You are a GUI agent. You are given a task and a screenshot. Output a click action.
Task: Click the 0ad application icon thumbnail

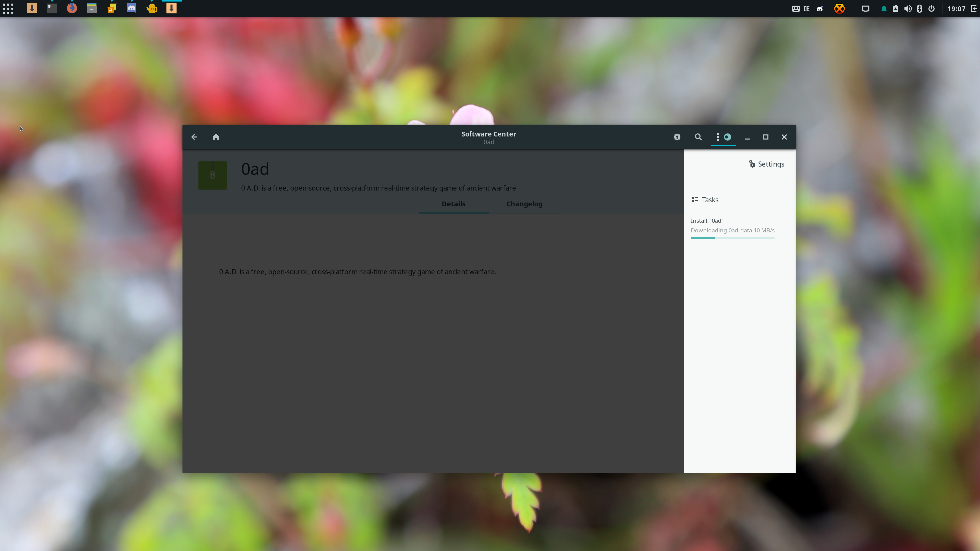click(212, 175)
